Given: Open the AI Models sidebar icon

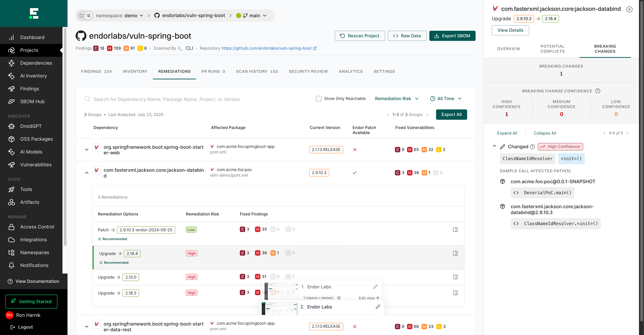Looking at the screenshot, I should (x=11, y=152).
